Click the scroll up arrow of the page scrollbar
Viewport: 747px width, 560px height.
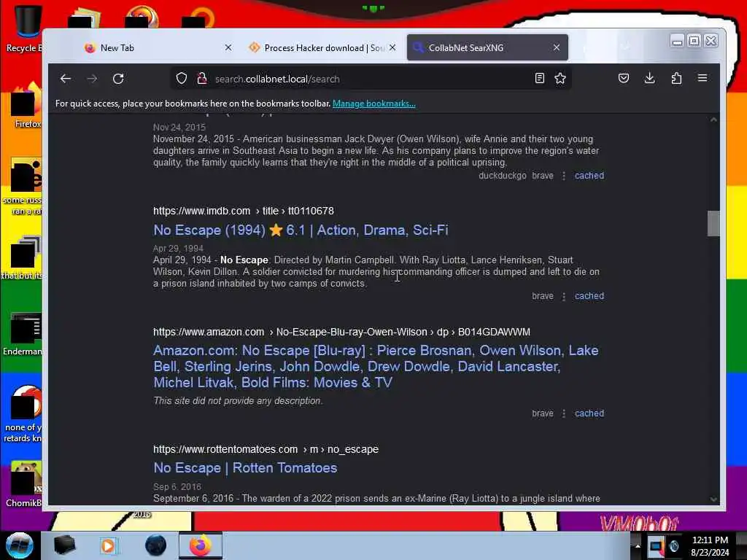pos(713,120)
